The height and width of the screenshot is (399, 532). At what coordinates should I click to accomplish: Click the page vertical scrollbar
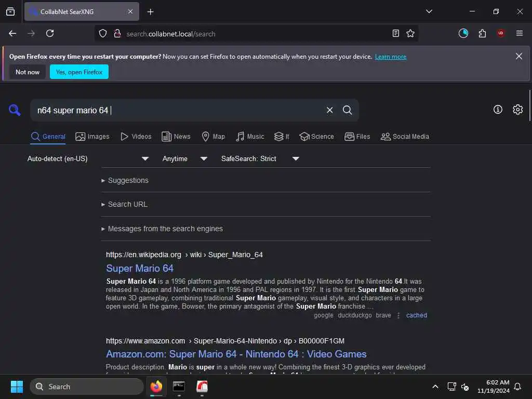529,105
